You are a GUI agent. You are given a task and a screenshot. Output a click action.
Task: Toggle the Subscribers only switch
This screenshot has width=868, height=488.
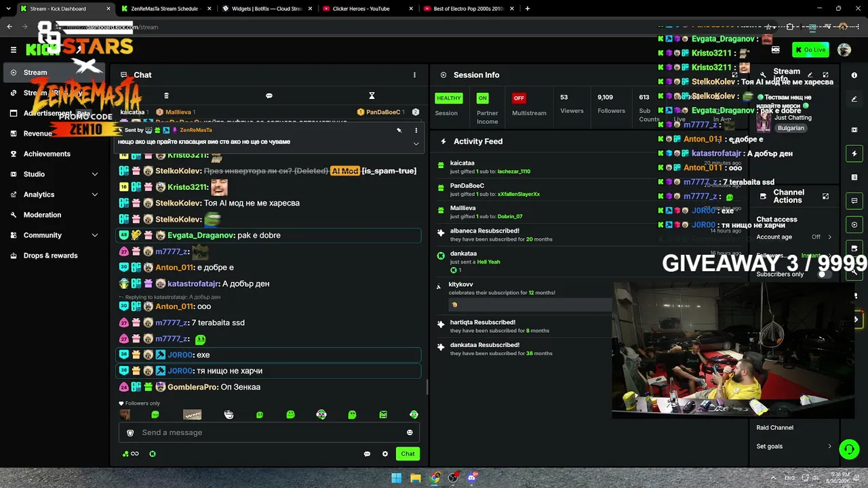point(824,274)
